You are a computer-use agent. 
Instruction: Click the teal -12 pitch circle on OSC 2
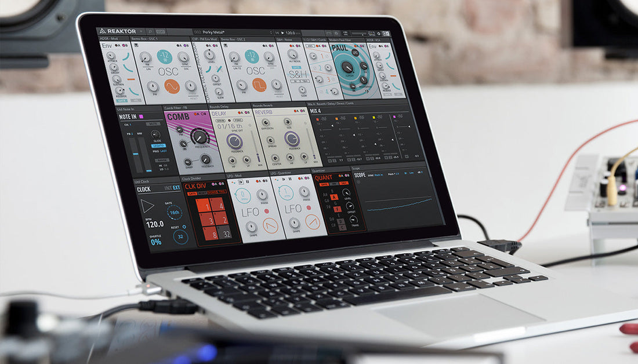(252, 56)
